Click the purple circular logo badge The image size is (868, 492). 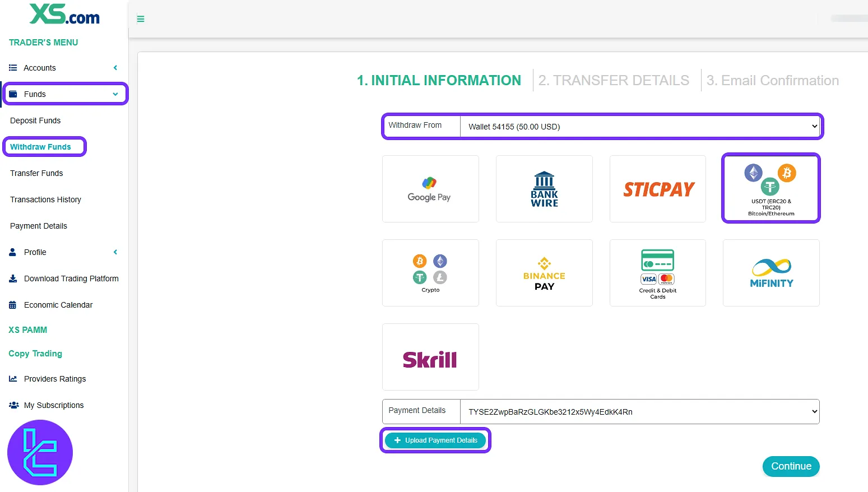[x=40, y=452]
